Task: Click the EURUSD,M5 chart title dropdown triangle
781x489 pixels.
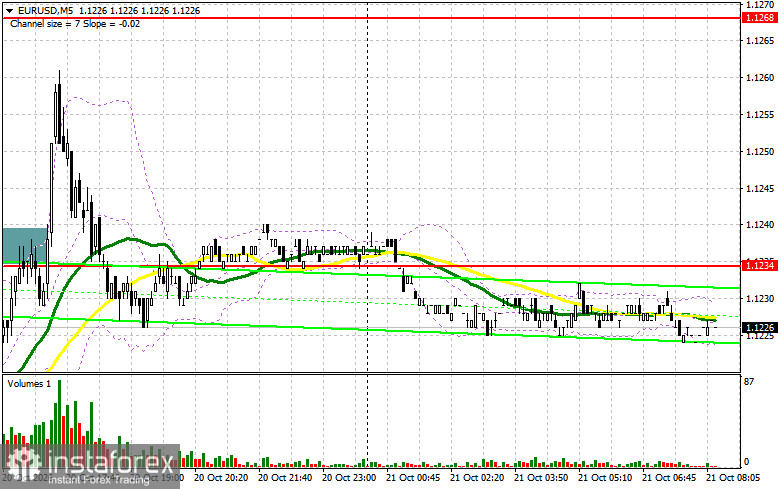Action: (9, 10)
